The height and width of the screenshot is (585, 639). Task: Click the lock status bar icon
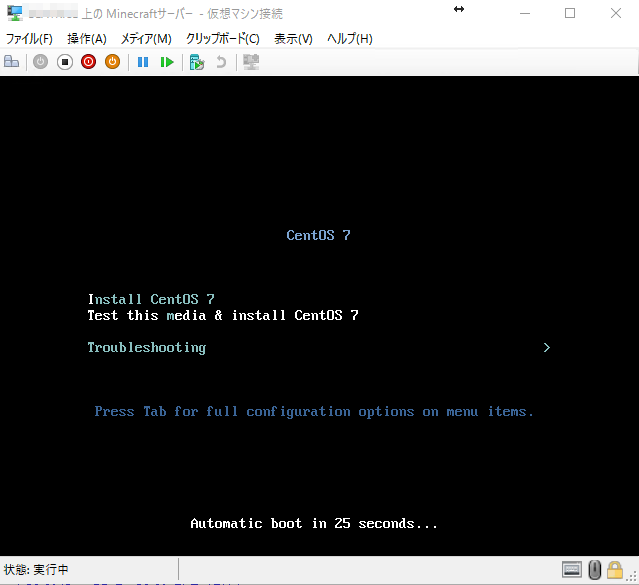click(615, 570)
